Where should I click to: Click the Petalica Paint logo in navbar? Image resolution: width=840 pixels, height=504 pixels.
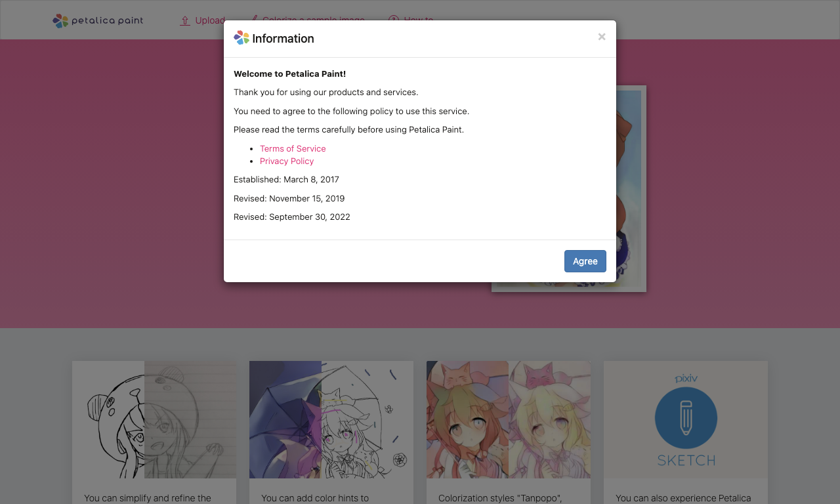pyautogui.click(x=98, y=21)
